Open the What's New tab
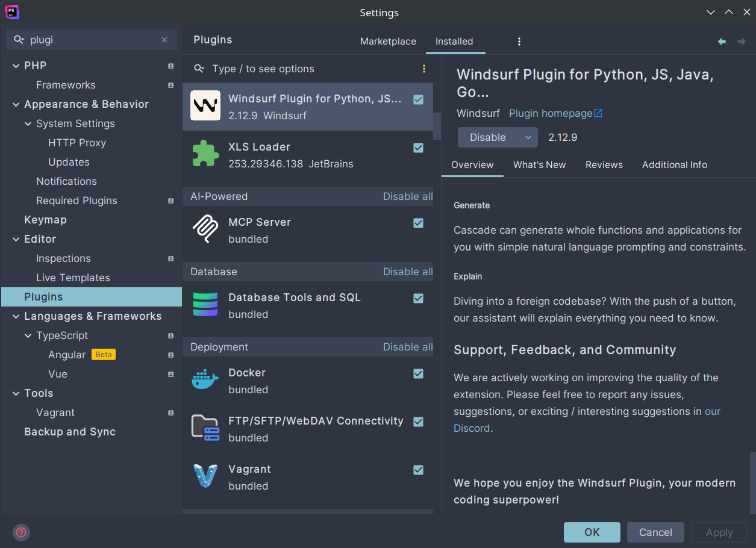756x548 pixels. 540,165
